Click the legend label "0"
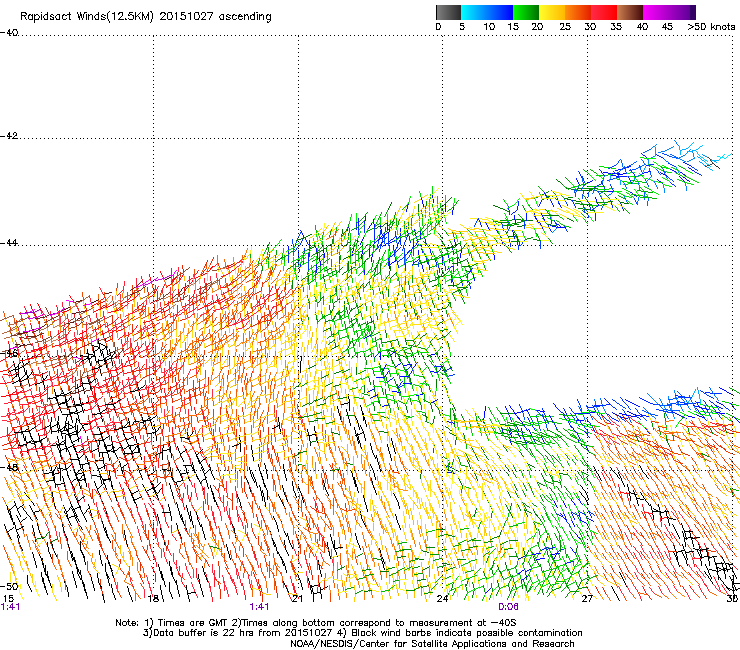Viewport: 740px width, 650px height. [x=438, y=27]
